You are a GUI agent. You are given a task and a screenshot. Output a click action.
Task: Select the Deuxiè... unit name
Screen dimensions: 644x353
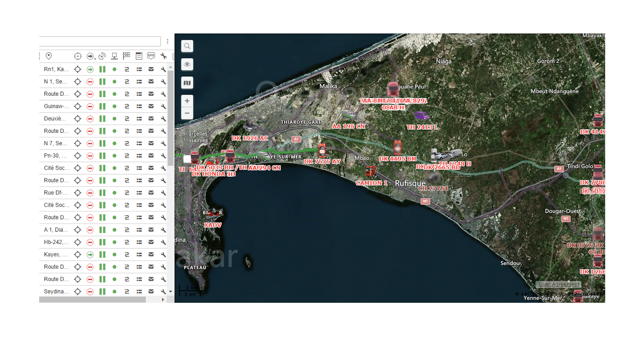[55, 119]
